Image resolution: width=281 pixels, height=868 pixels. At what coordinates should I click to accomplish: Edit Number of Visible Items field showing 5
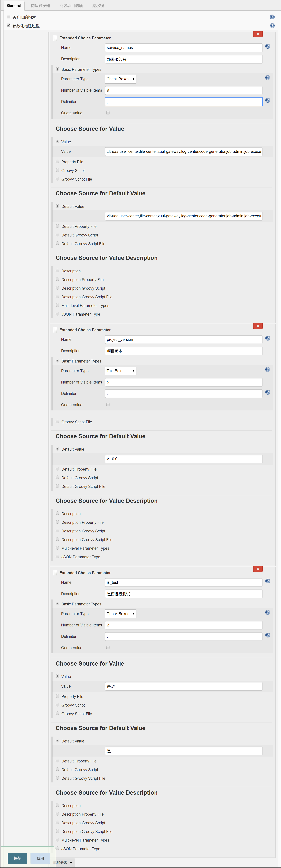click(x=183, y=382)
